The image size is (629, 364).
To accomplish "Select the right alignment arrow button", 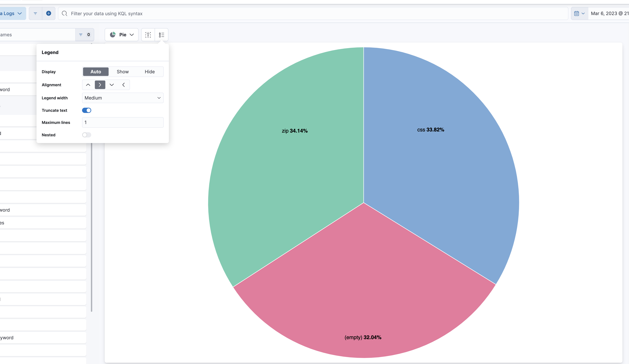I will tap(100, 85).
